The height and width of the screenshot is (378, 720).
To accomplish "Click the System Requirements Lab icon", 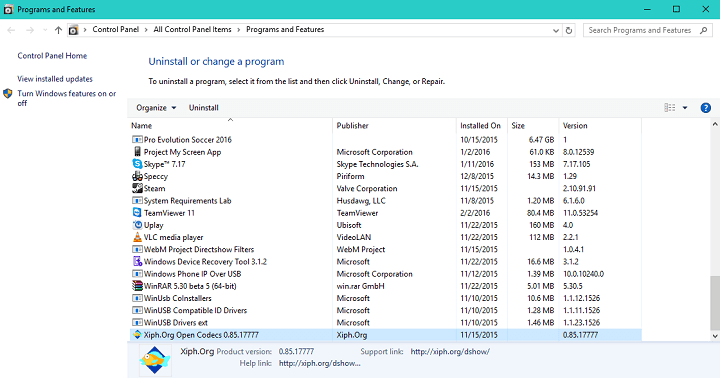I will pos(137,200).
